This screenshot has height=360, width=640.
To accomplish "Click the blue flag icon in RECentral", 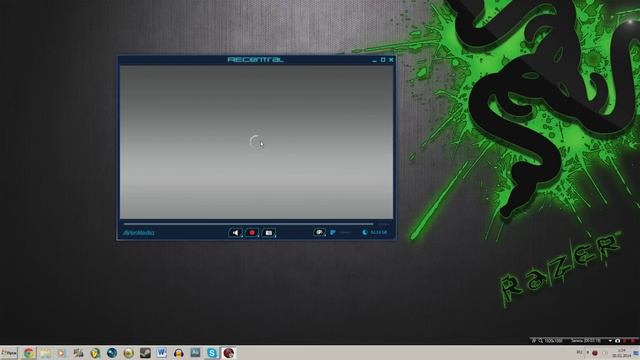I will (333, 232).
